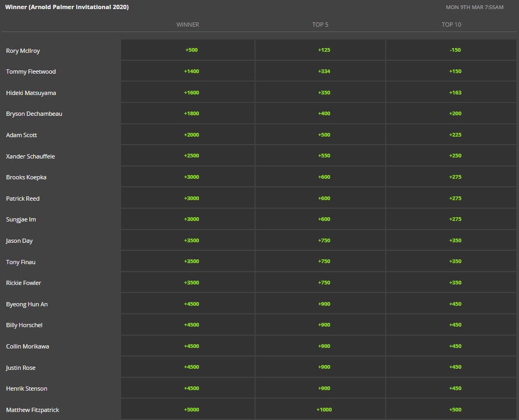The height and width of the screenshot is (420, 519).
Task: Choose Rory McIlroy Top 10 at -150
Action: 451,50
